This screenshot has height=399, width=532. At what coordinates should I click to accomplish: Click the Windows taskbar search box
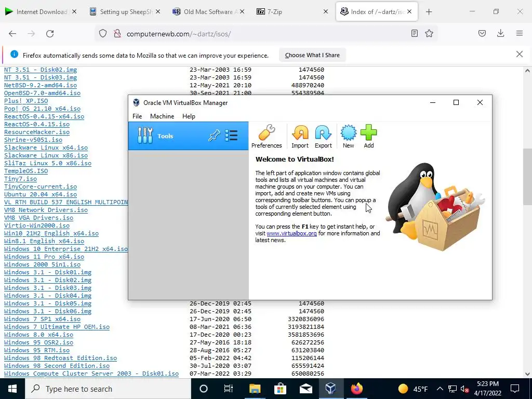pyautogui.click(x=108, y=389)
